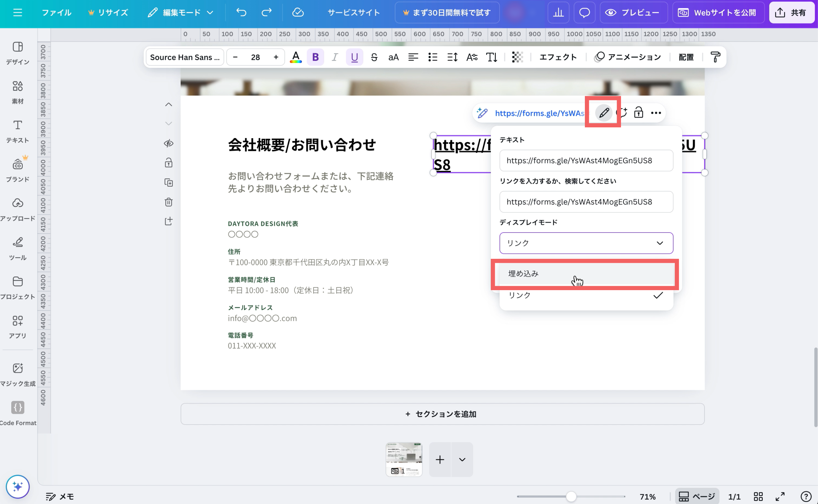This screenshot has width=818, height=504.
Task: Open the アプリ side panel
Action: (18, 327)
